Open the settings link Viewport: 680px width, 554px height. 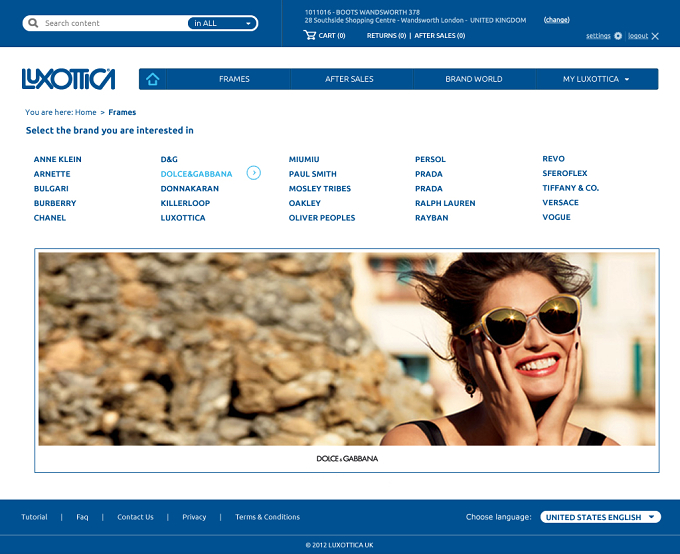[x=598, y=36]
